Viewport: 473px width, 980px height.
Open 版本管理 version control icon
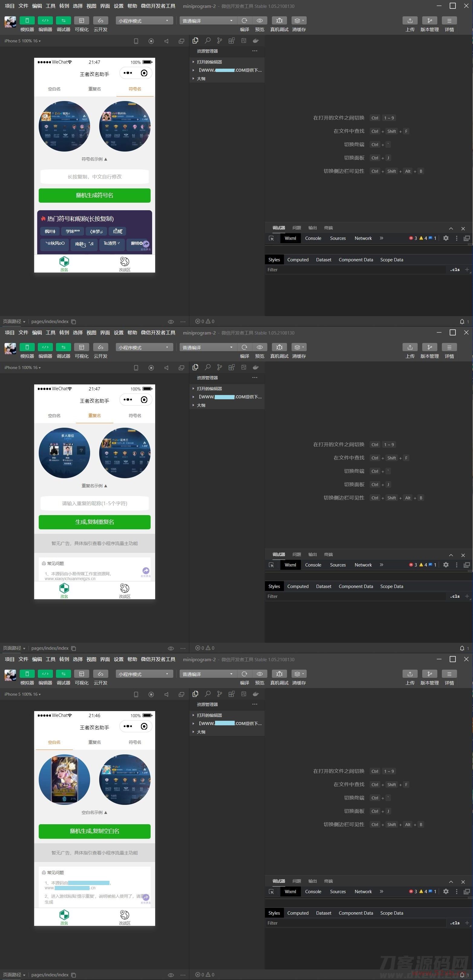tap(429, 21)
